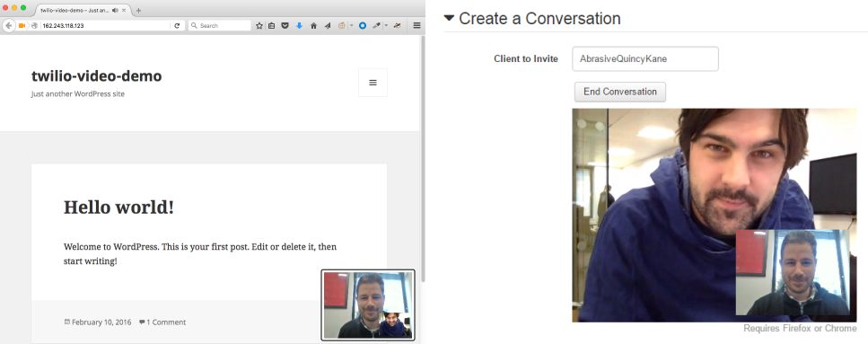The image size is (868, 344).
Task: Click the Pocket save icon
Action: pos(285,25)
